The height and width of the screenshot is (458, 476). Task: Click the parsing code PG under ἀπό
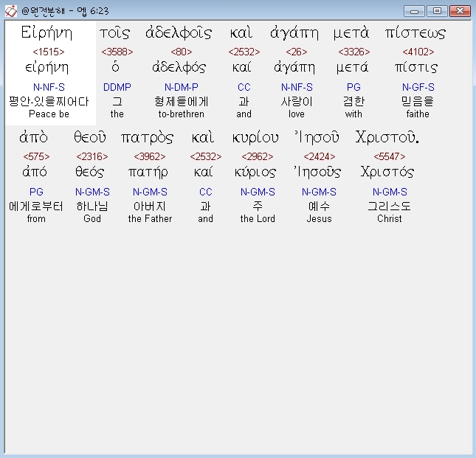coord(36,192)
